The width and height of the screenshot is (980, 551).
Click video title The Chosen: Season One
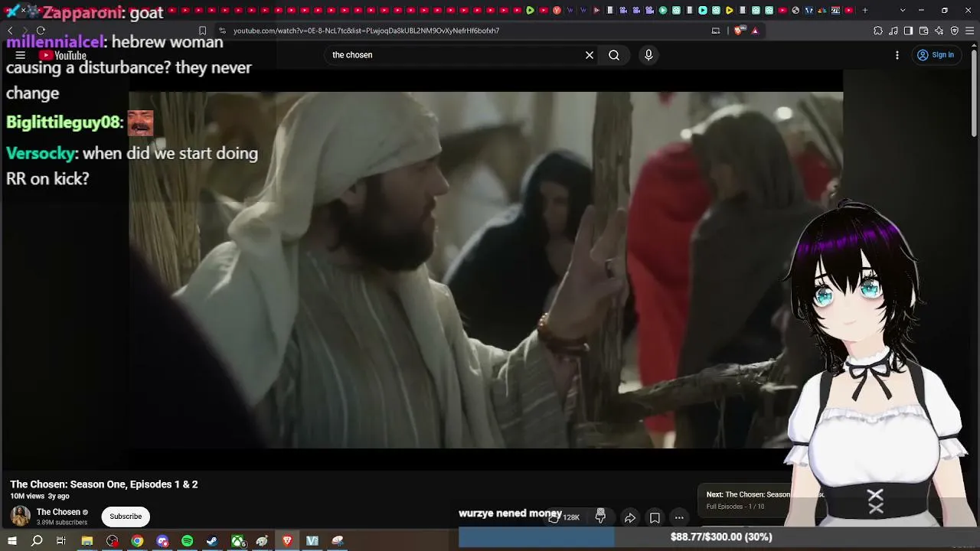104,484
